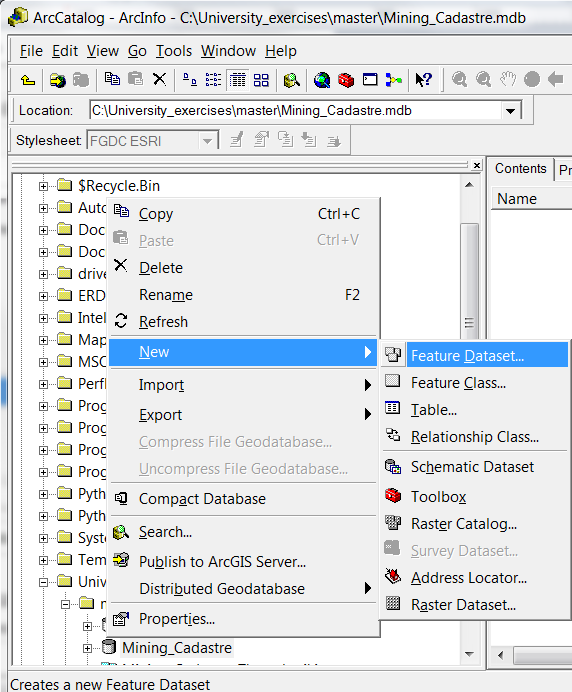Choose Copy in the context menu
Screen dimensions: 572x692
point(242,214)
